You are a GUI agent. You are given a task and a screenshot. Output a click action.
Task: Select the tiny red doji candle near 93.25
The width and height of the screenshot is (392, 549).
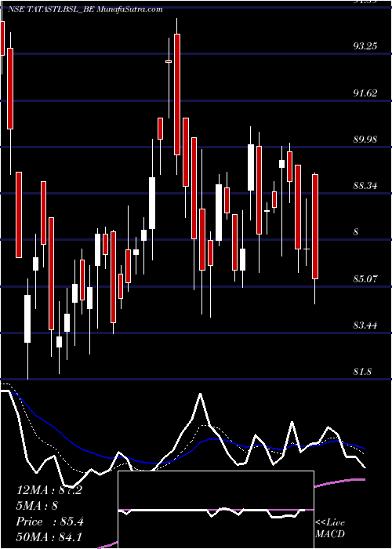click(x=169, y=61)
